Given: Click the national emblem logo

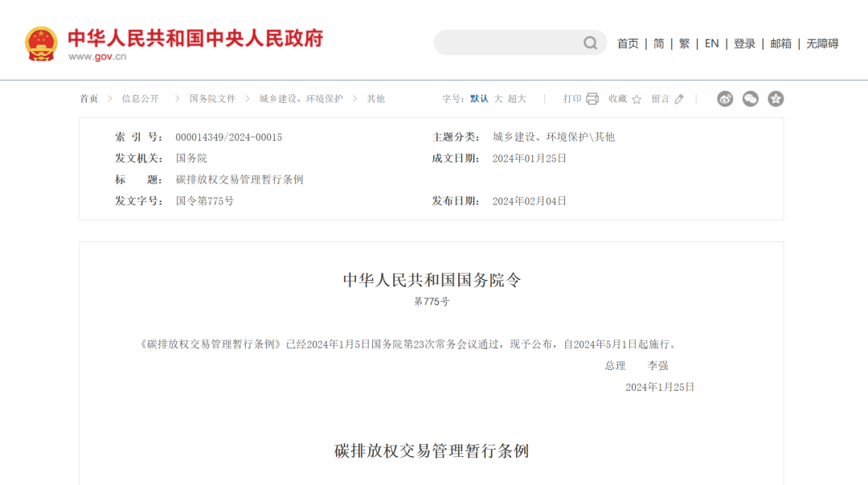Looking at the screenshot, I should [41, 43].
